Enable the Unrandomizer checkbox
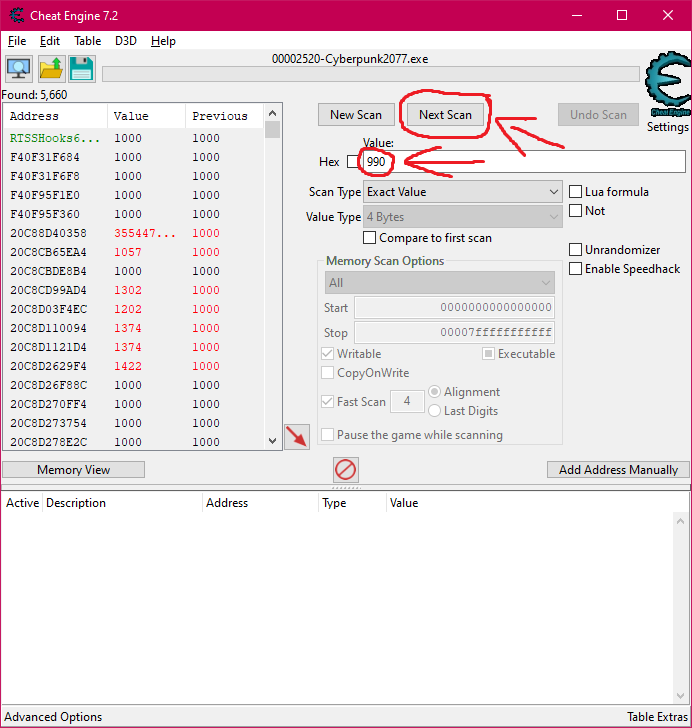692x728 pixels. point(575,249)
